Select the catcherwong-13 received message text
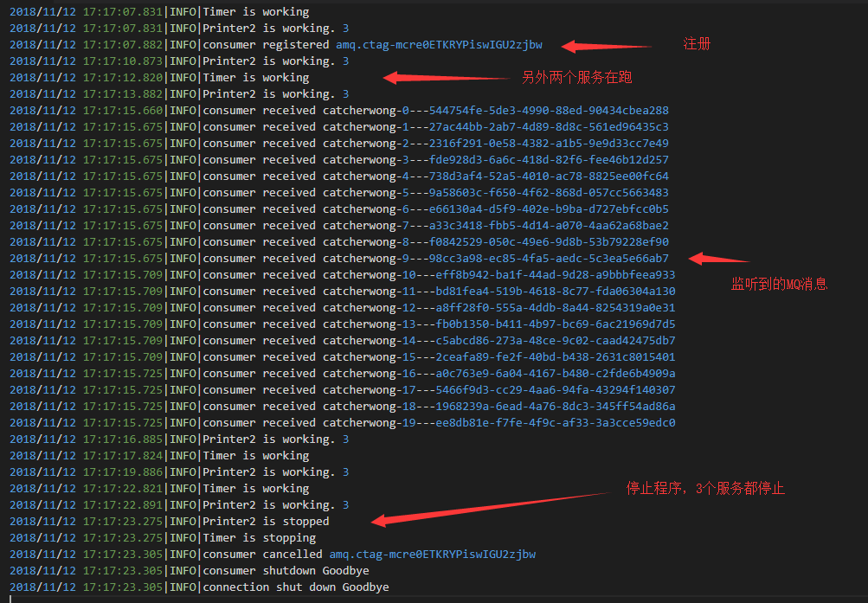The height and width of the screenshot is (603, 868). pyautogui.click(x=439, y=324)
